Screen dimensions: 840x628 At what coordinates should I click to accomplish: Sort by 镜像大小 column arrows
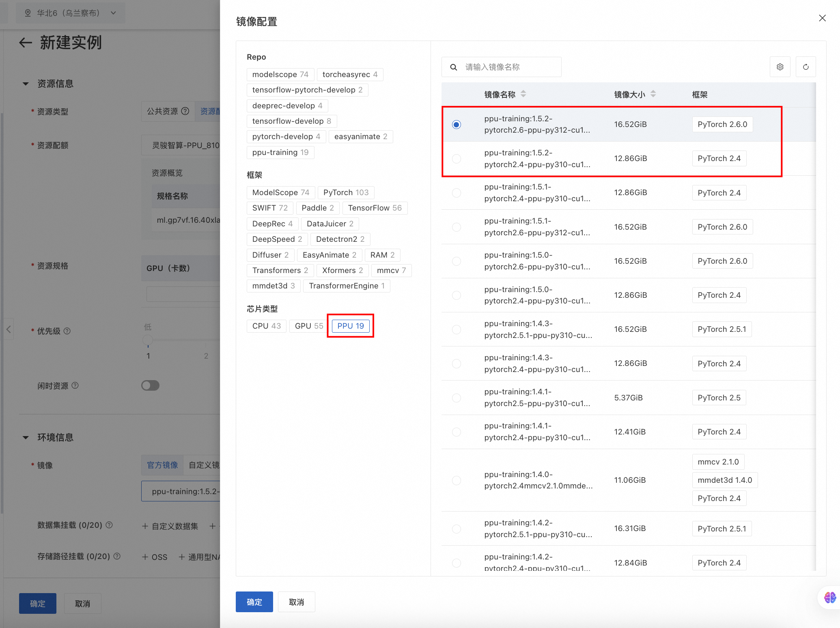point(653,94)
